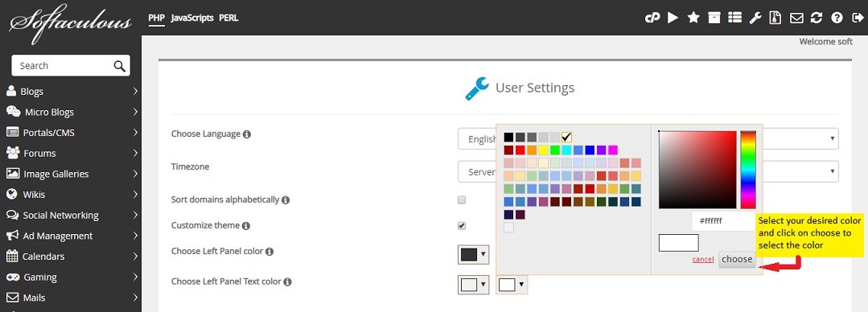
Task: Open the cPanel icon in top bar
Action: (x=652, y=18)
